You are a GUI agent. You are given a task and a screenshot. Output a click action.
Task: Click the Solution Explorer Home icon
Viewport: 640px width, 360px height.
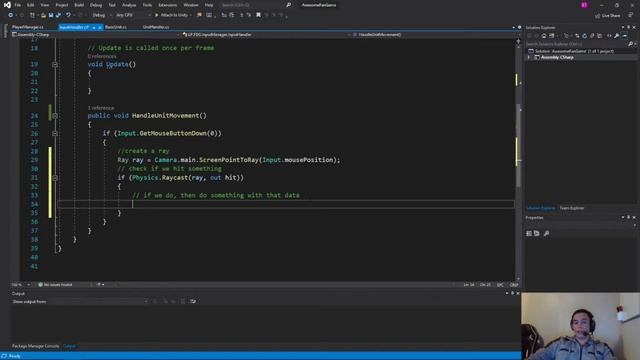[543, 36]
